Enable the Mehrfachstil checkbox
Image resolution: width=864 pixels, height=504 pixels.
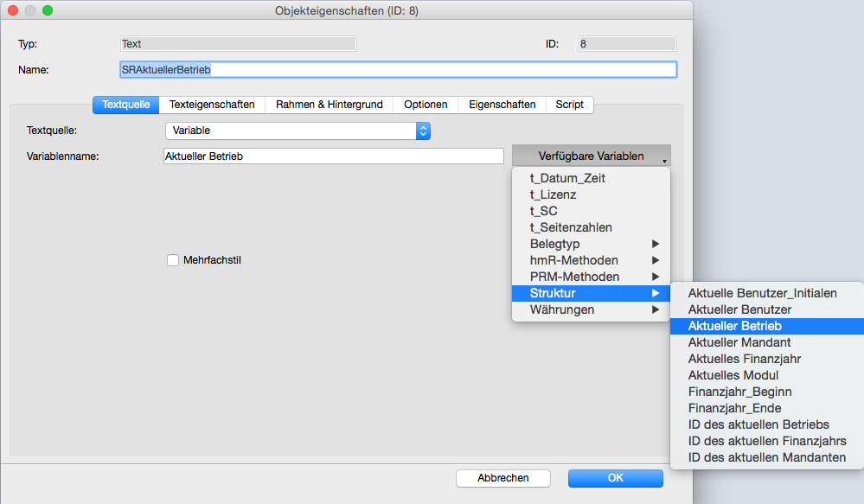[x=173, y=259]
